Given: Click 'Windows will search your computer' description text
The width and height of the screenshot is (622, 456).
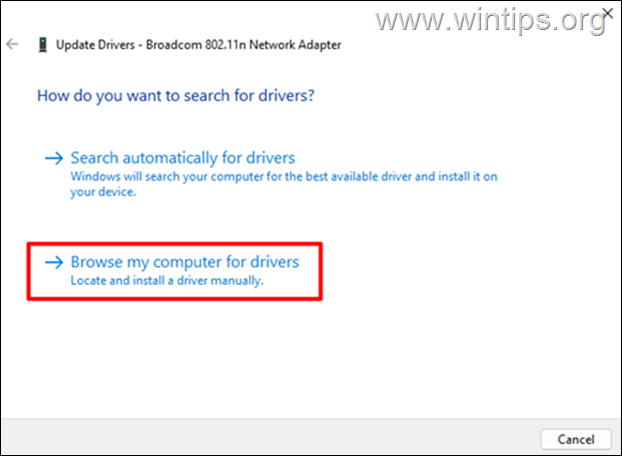Looking at the screenshot, I should (284, 184).
